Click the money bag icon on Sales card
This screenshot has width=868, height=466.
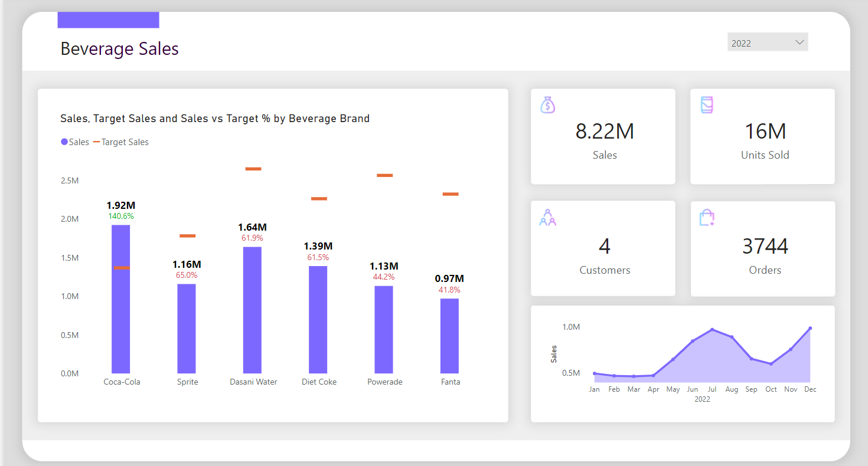(x=548, y=105)
